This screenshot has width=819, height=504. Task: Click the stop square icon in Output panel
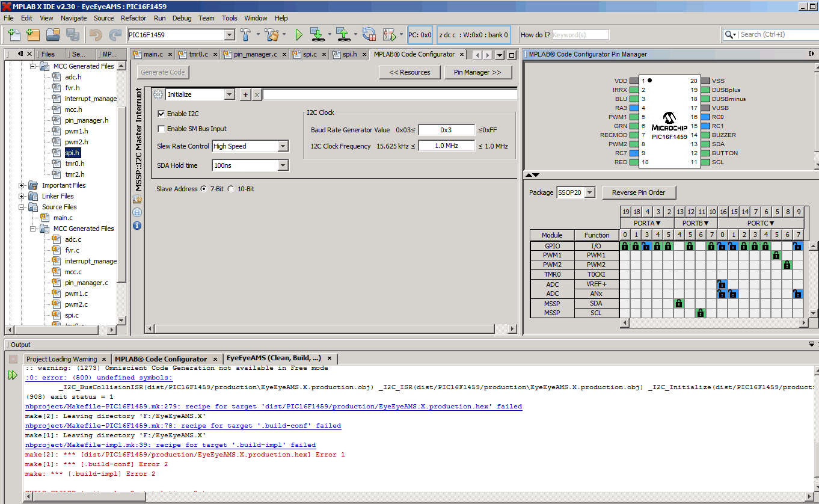point(13,359)
